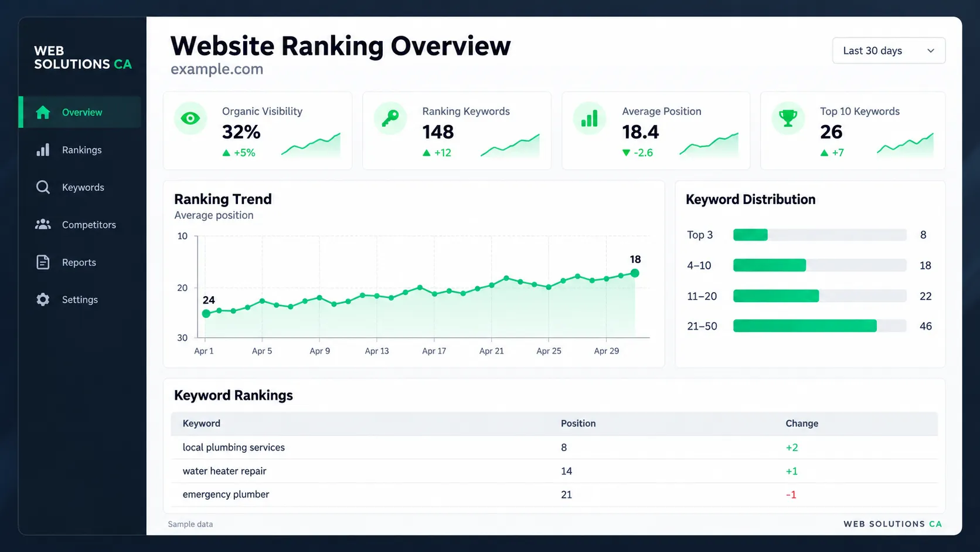Click the first trend point labeled 24

point(206,314)
